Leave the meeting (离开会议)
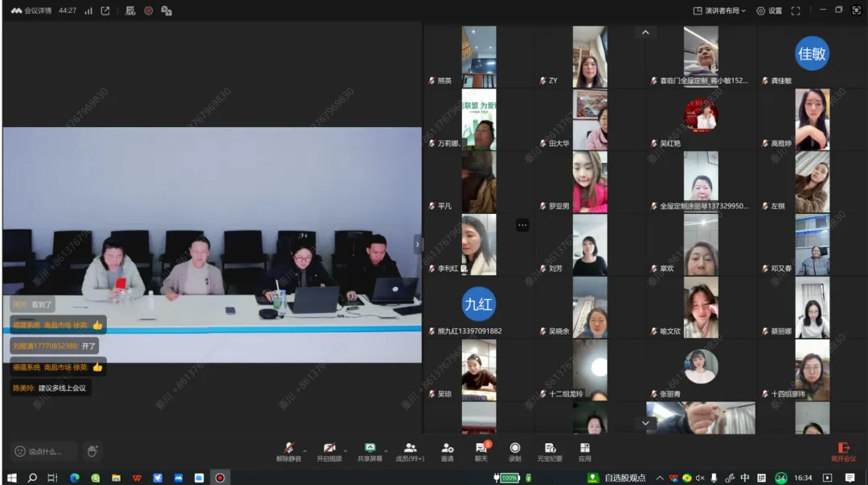 843,450
